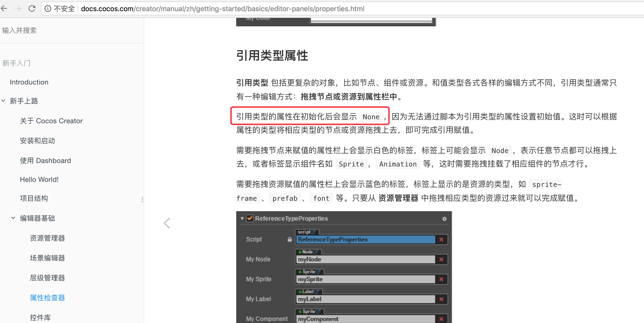The height and width of the screenshot is (323, 644).
Task: Click the blue ReferenceTypeProperties script field
Action: pyautogui.click(x=365, y=239)
